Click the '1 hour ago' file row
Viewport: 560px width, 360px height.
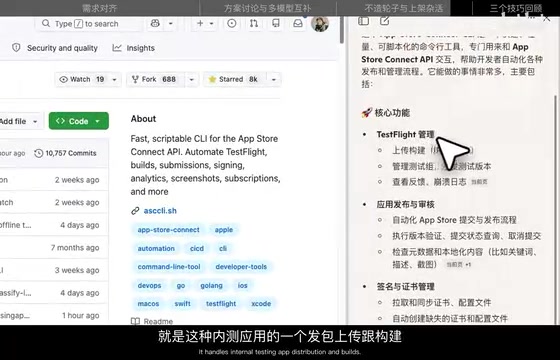point(54,315)
